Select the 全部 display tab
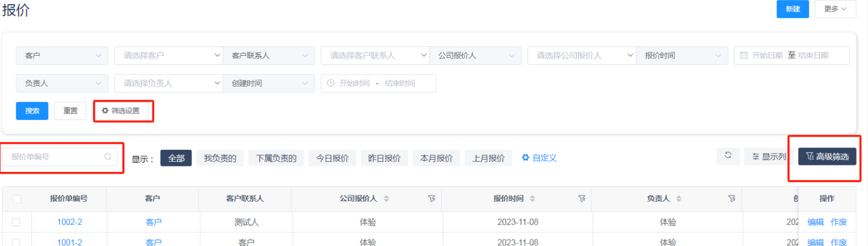This screenshot has height=246, width=868. (x=176, y=158)
